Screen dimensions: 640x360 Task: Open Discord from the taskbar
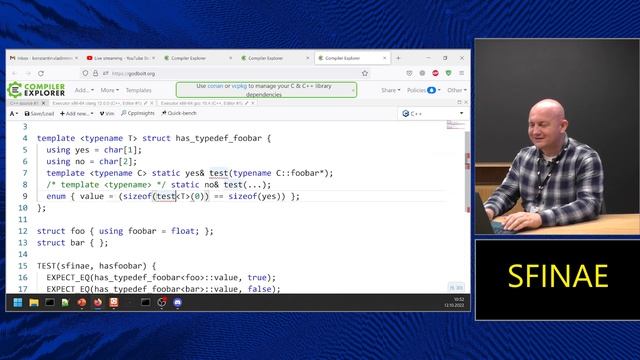[178, 302]
